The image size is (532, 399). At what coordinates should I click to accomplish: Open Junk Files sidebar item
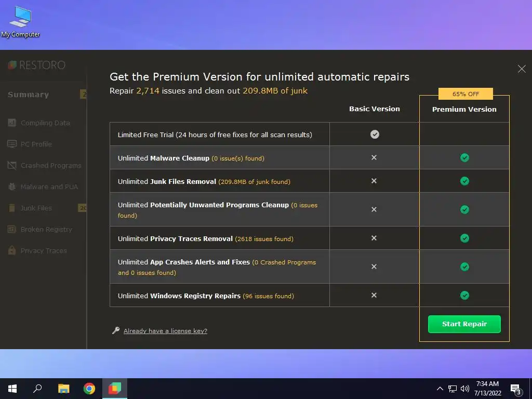point(36,208)
